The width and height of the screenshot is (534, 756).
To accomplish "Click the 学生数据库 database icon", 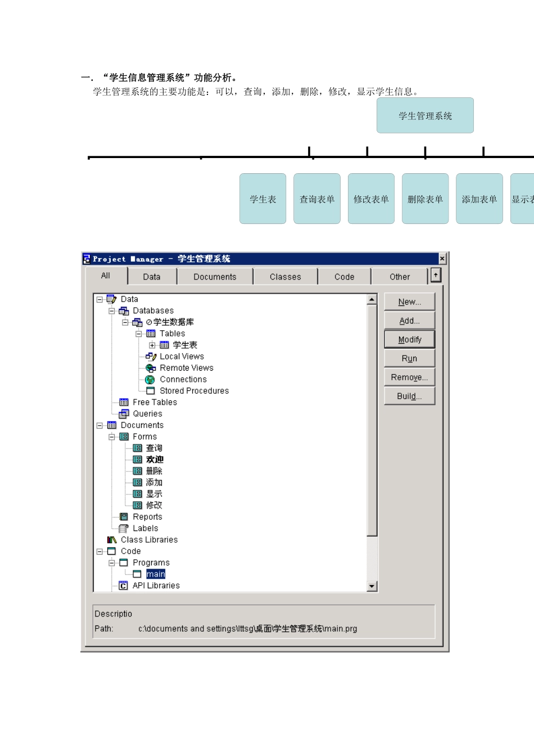I will [137, 322].
